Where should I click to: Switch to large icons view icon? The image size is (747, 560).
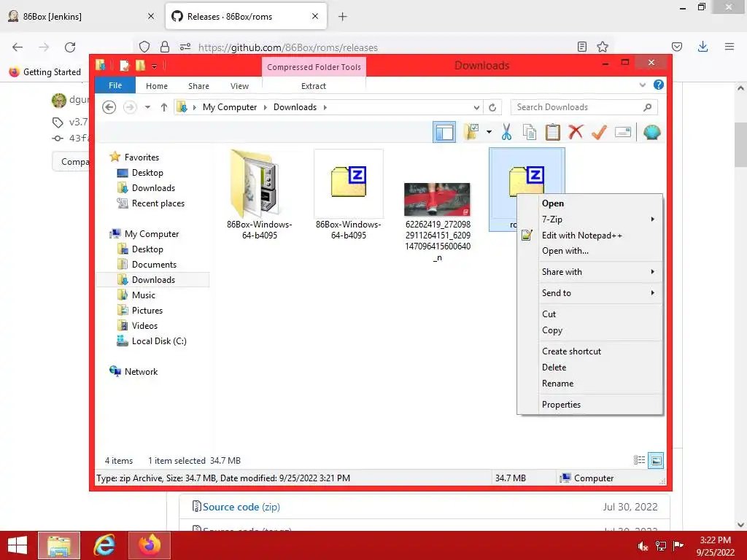click(x=656, y=461)
